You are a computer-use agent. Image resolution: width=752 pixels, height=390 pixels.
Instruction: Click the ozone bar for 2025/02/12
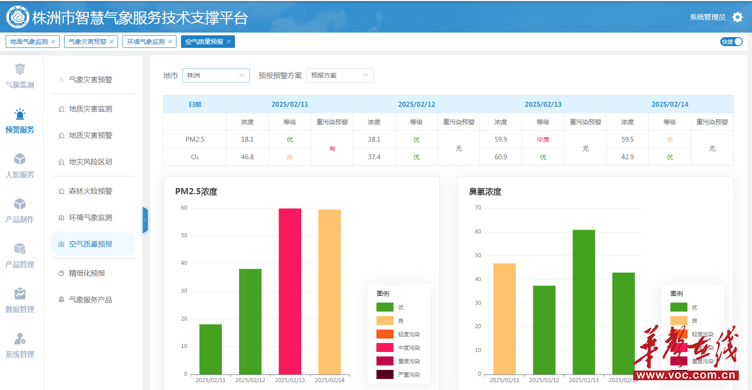pos(544,330)
